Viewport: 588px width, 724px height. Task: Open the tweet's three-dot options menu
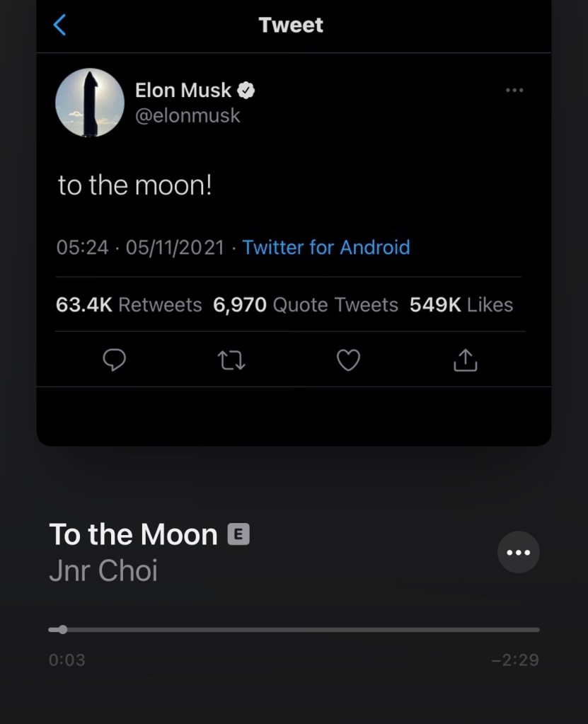[x=514, y=90]
